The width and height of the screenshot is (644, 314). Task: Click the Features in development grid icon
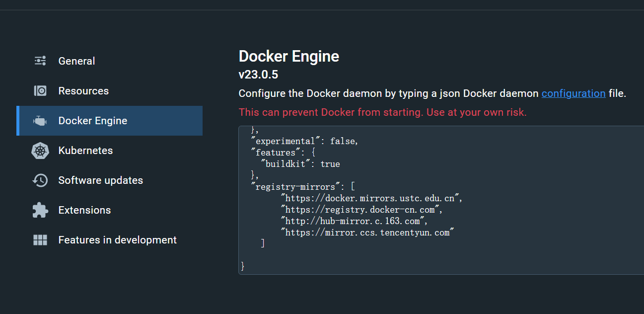pos(40,240)
